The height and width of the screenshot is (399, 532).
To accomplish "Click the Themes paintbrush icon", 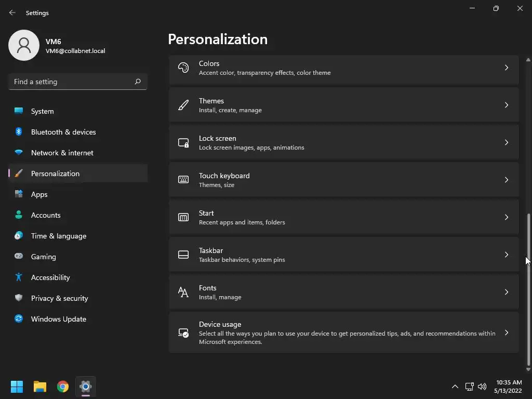I will (x=183, y=105).
